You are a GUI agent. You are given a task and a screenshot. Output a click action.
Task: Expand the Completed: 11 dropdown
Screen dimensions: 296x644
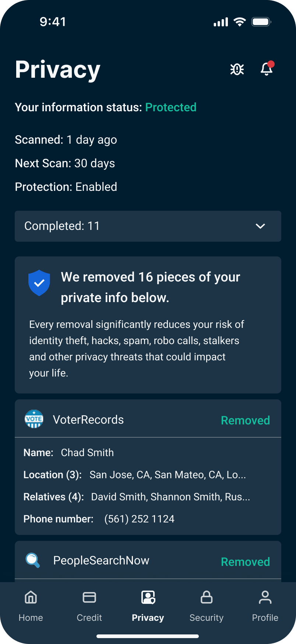[x=147, y=226]
